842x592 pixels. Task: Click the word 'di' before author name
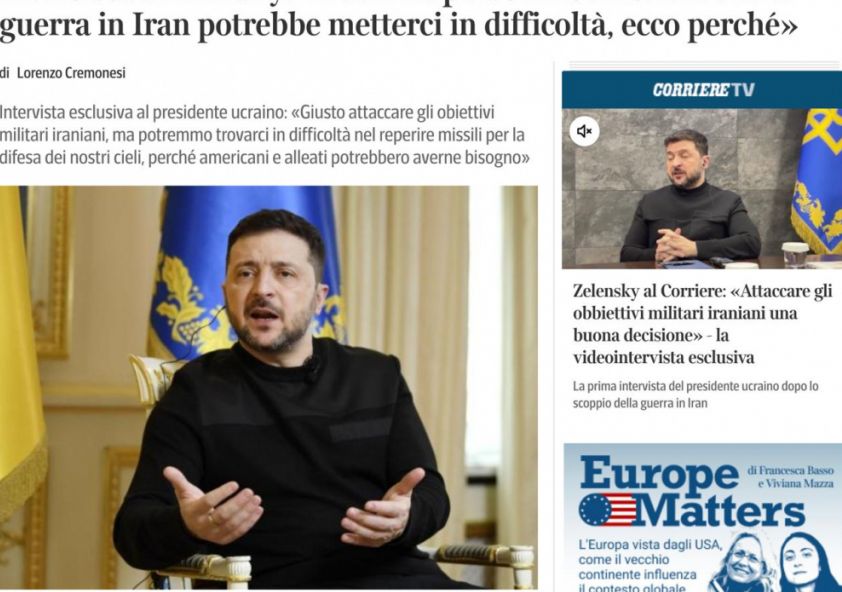[x=5, y=73]
